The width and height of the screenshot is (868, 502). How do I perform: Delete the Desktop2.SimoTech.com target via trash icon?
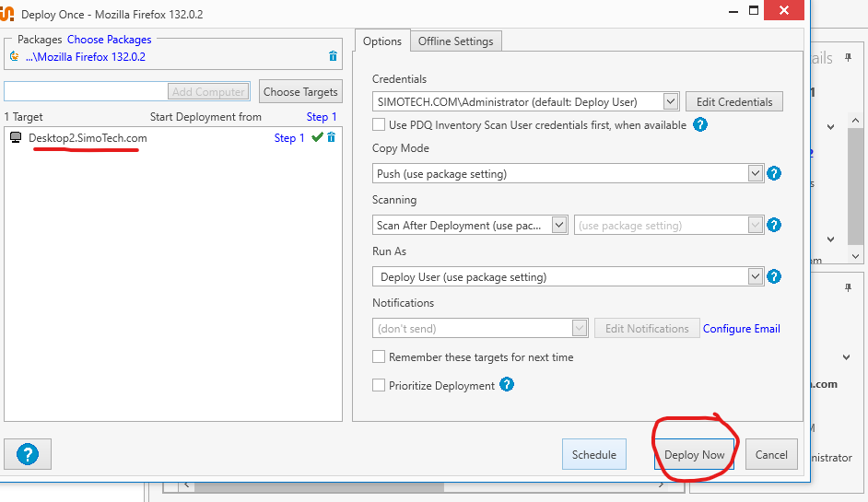[331, 137]
